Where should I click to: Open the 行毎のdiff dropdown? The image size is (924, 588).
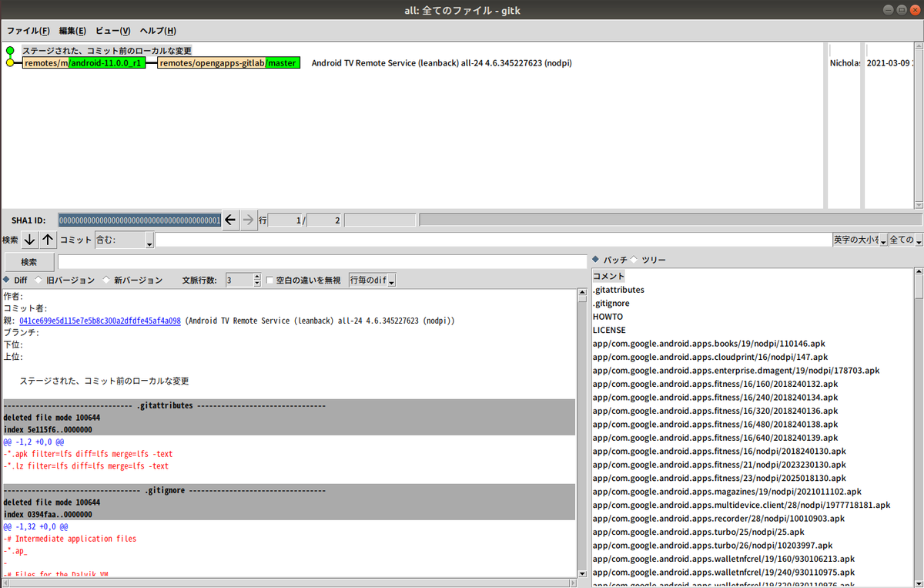(x=373, y=281)
